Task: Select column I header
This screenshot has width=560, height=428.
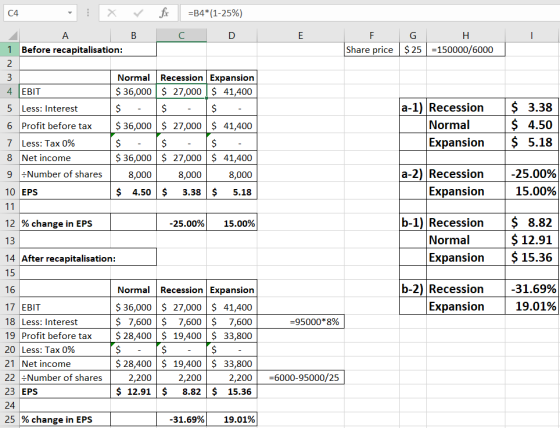Action: [x=532, y=36]
